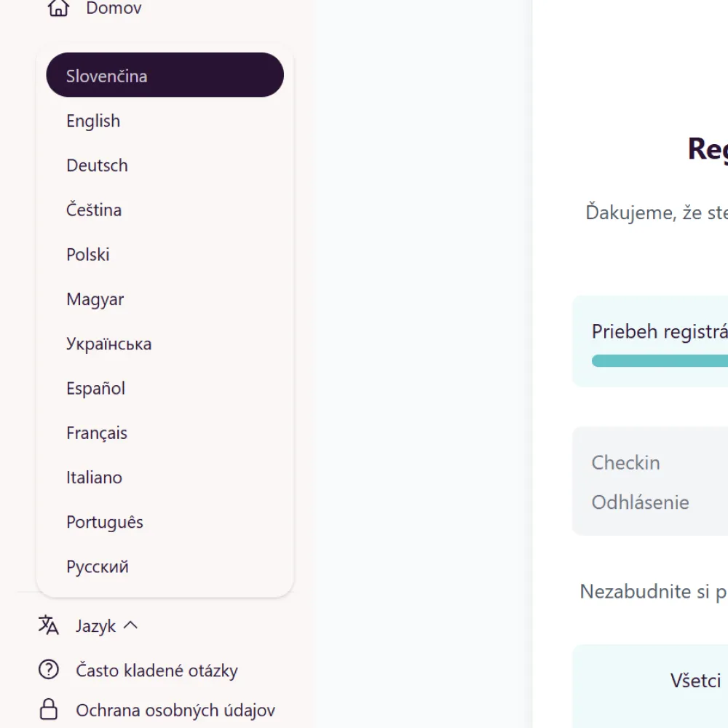Open Ochrana osobných údajov link
This screenshot has height=728, width=728.
click(x=175, y=711)
